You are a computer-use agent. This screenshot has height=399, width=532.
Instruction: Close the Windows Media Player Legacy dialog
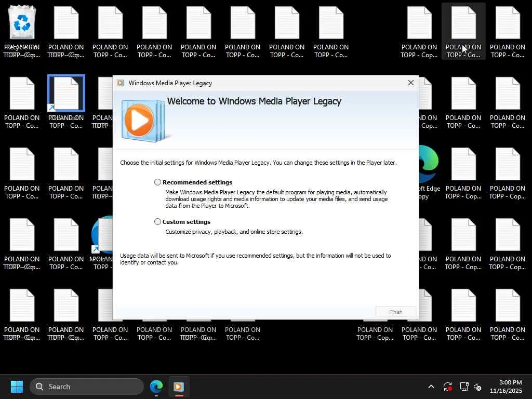pos(410,83)
